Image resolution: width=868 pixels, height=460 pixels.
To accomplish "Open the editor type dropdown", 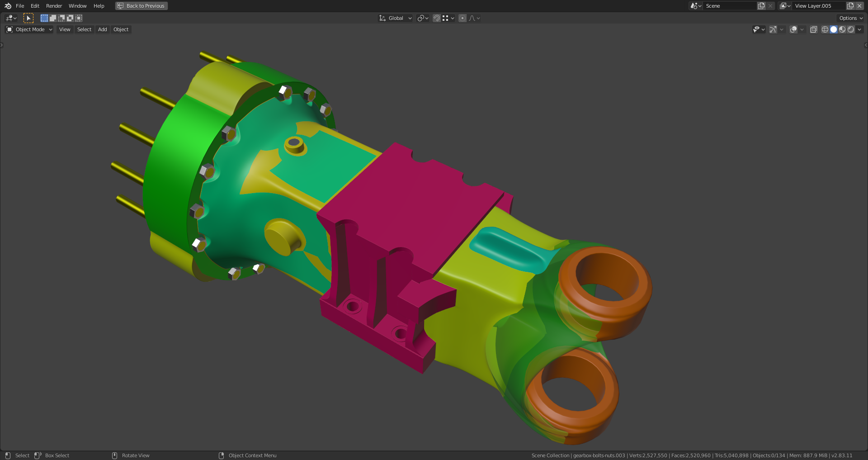I will click(11, 18).
